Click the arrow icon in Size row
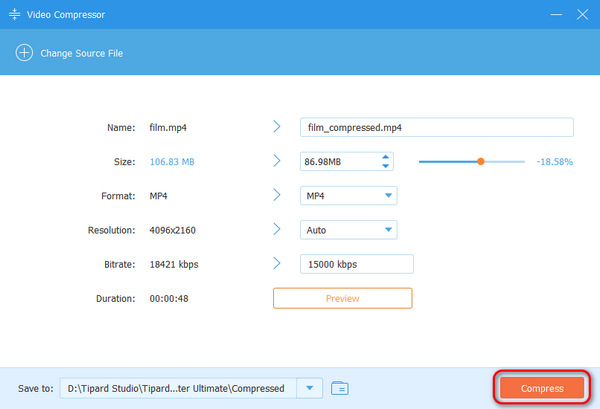Viewport: 600px width, 409px height. click(x=277, y=161)
